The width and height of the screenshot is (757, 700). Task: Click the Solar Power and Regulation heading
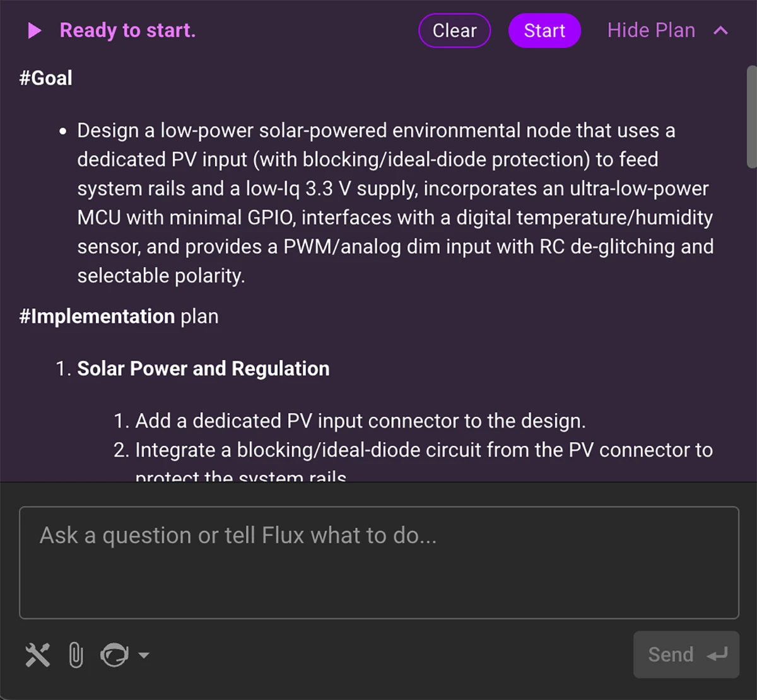click(x=203, y=368)
